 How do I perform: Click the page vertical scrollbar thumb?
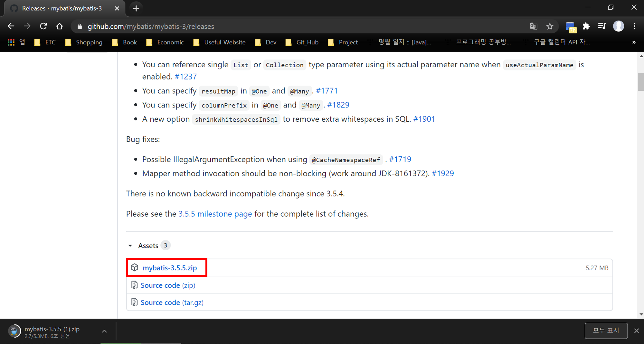pos(640,82)
